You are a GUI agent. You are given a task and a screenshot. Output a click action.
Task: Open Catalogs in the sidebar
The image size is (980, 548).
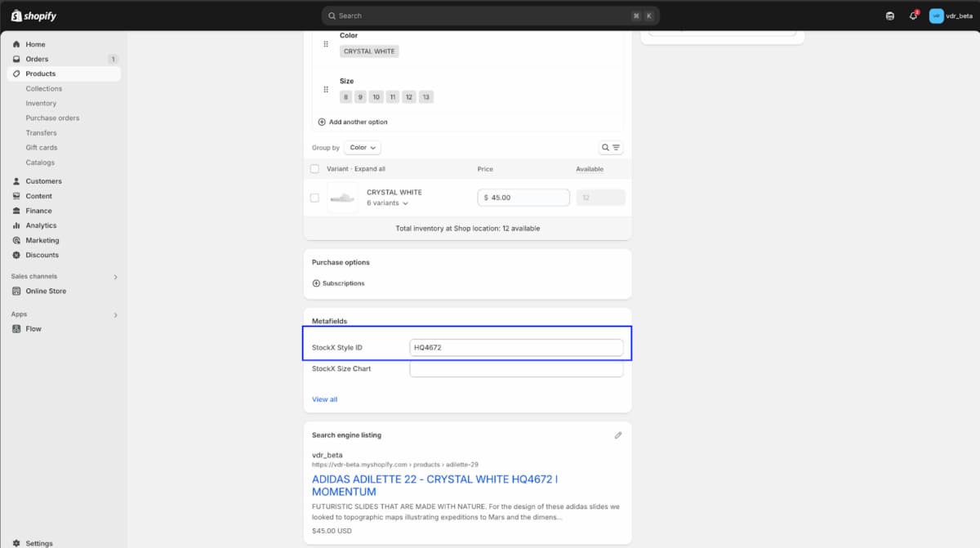[x=40, y=163]
